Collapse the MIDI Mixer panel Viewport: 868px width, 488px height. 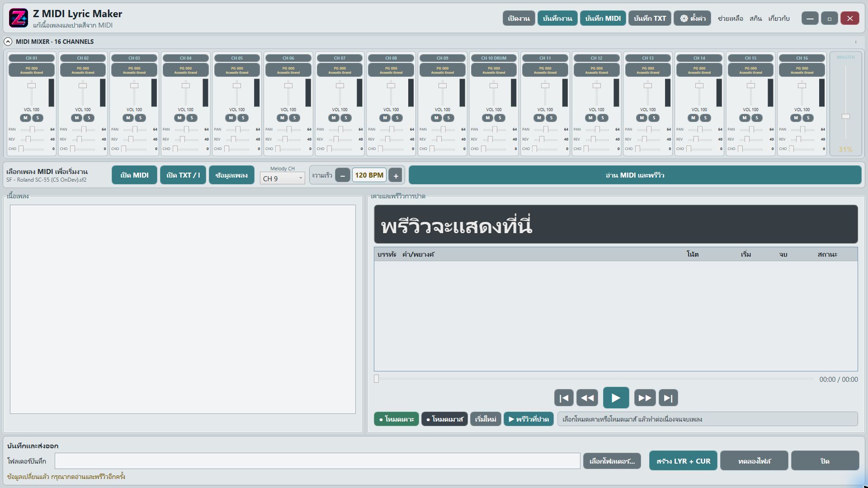click(x=8, y=42)
